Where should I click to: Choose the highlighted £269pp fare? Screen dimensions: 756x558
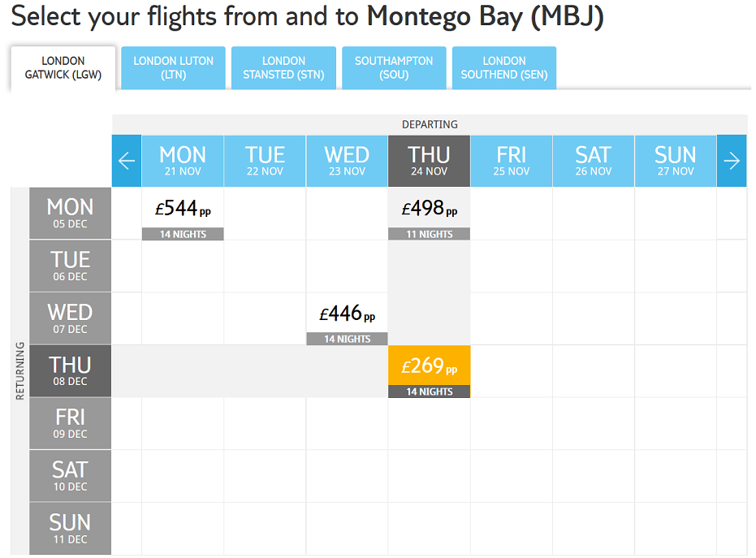(429, 371)
